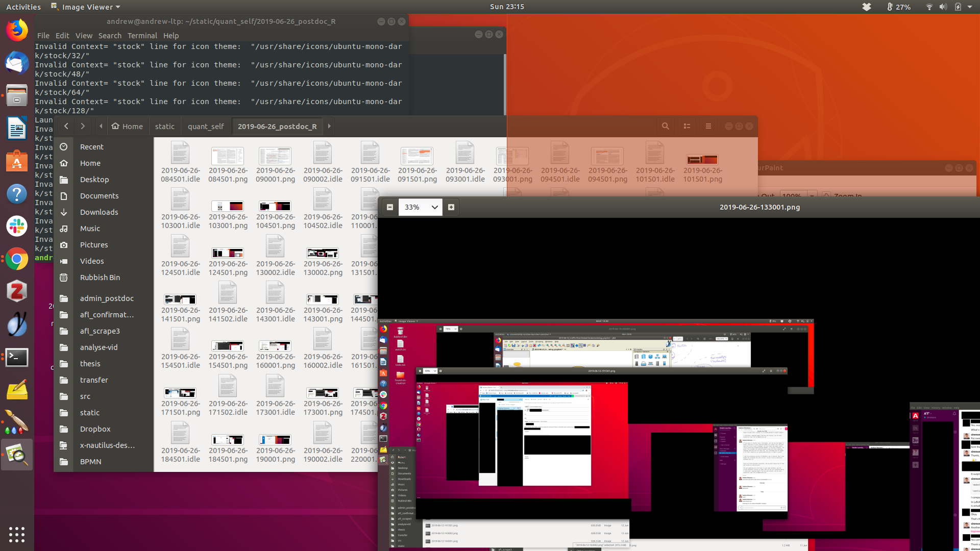Select the thesis folder in the sidebar
980x551 pixels.
coord(90,364)
